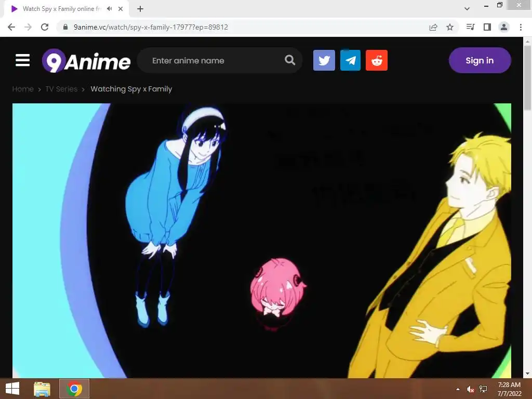Open File Explorer from the taskbar
Viewport: 532px width, 399px height.
42,389
